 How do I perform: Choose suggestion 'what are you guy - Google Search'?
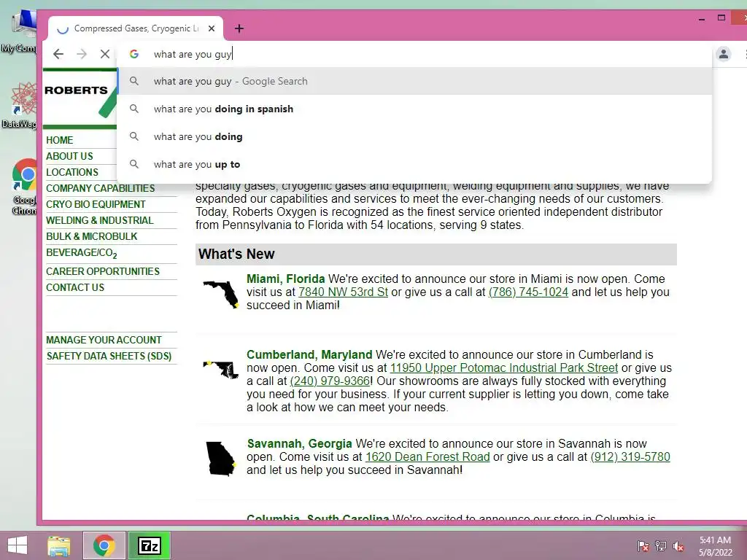(x=414, y=82)
